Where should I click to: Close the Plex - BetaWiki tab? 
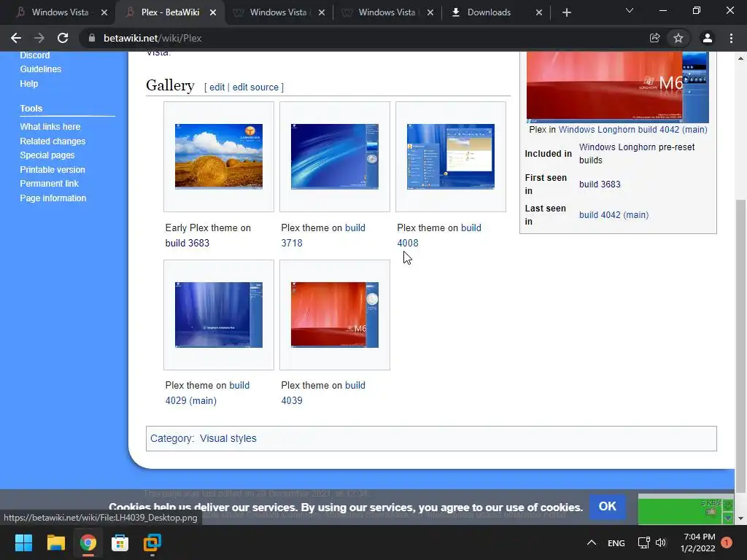click(213, 12)
